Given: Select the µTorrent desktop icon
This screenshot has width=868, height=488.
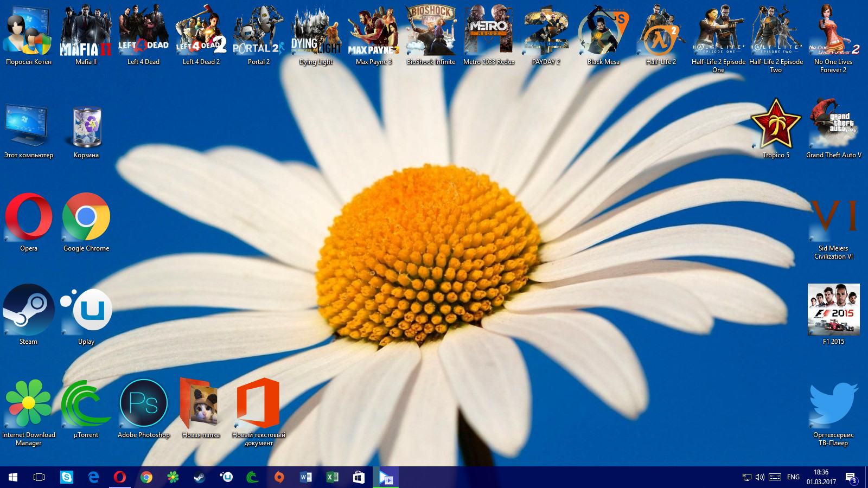Looking at the screenshot, I should coord(86,408).
